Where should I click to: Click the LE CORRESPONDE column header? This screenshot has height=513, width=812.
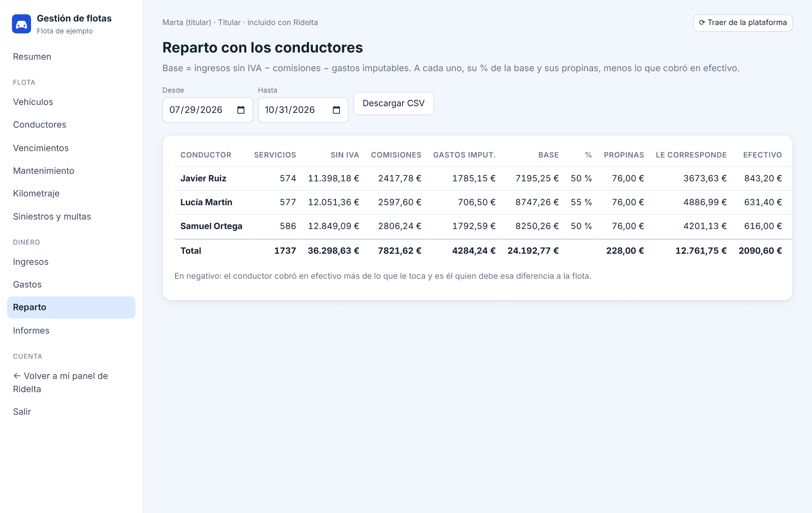click(691, 155)
